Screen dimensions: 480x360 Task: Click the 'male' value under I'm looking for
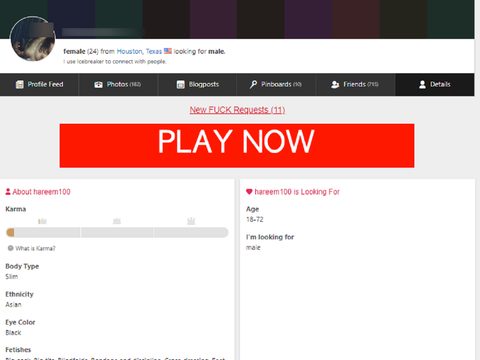coord(253,247)
